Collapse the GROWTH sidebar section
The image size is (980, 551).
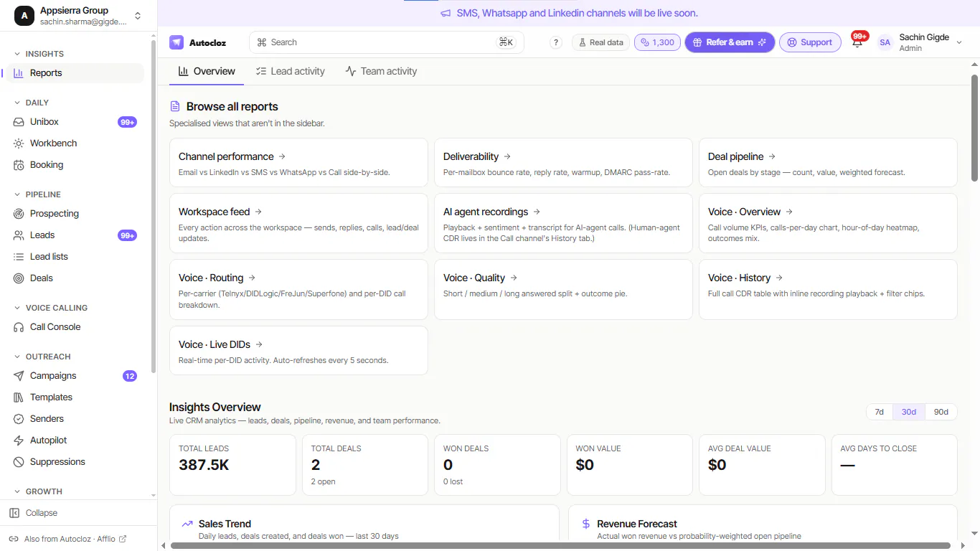pyautogui.click(x=38, y=491)
